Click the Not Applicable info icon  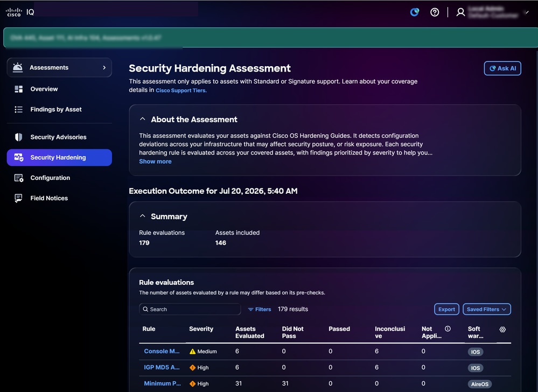click(448, 328)
